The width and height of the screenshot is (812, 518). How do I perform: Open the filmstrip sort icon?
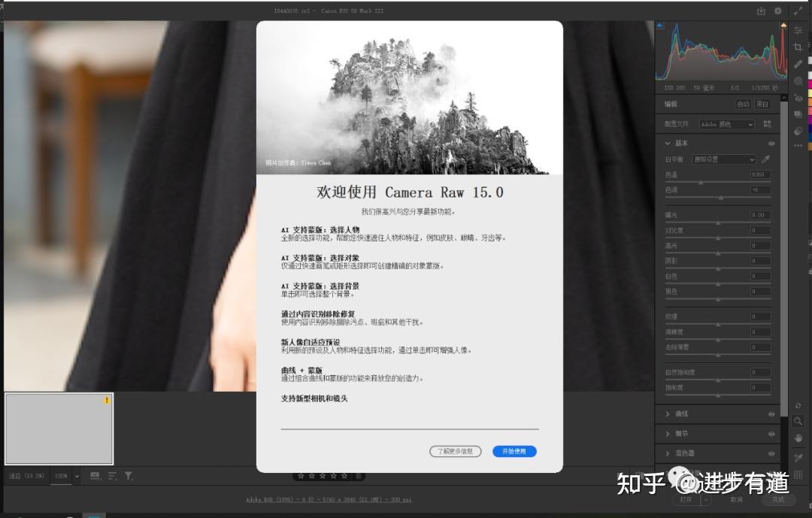pyautogui.click(x=112, y=476)
